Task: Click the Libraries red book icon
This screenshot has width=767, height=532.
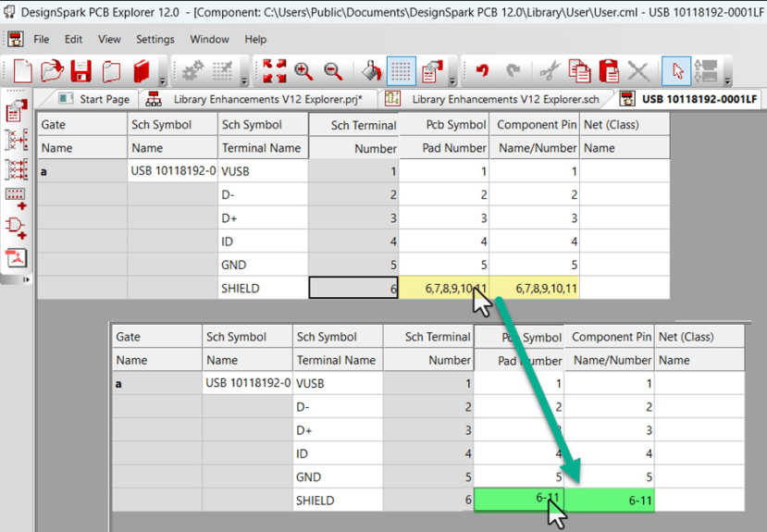Action: (x=141, y=71)
